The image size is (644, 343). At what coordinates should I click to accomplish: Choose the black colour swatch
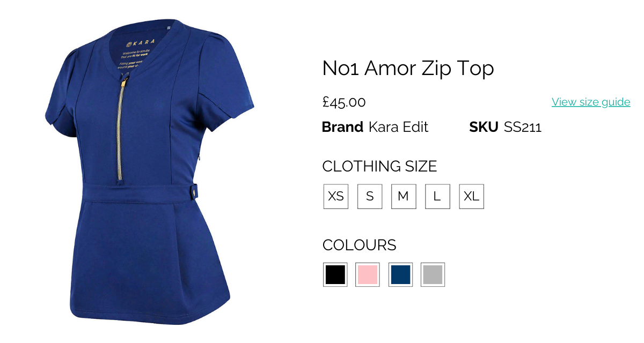[x=335, y=274]
